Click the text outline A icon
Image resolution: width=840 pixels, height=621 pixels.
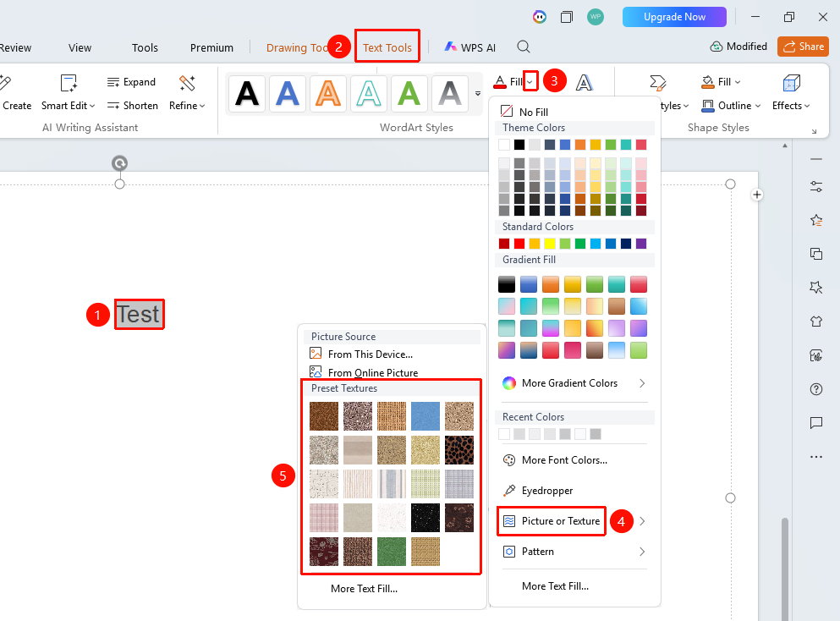click(584, 83)
